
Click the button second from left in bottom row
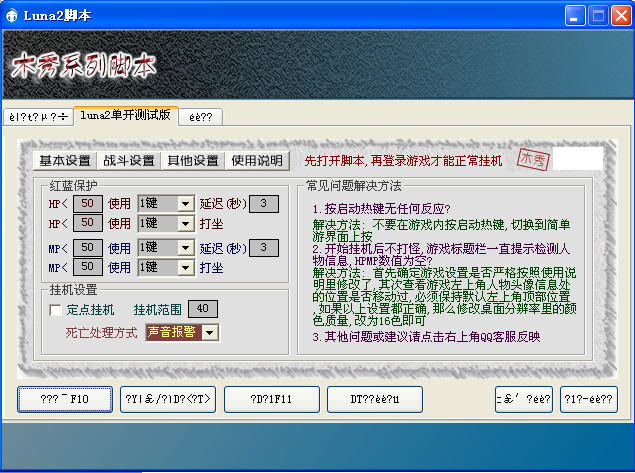click(168, 399)
